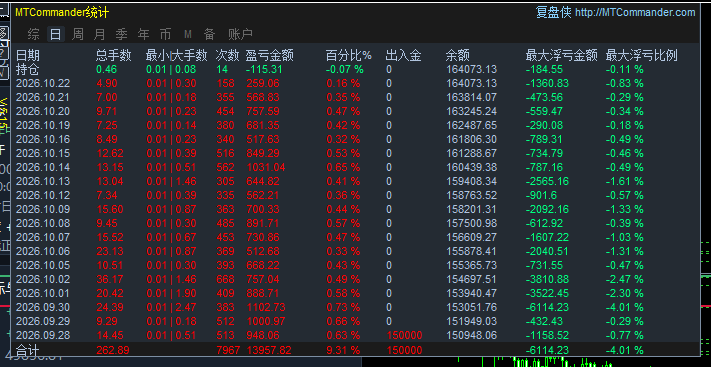The height and width of the screenshot is (367, 711).
Task: Select the 2026.10.21 date row
Action: (43, 98)
